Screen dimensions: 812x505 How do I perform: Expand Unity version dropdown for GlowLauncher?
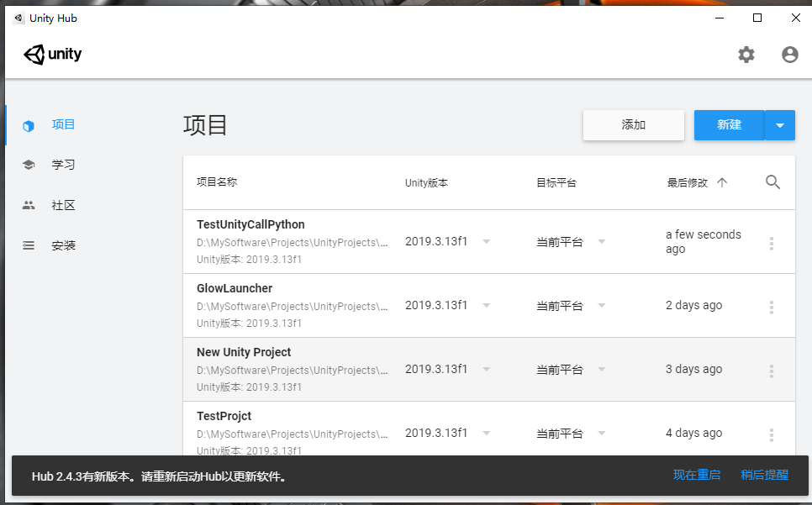486,305
